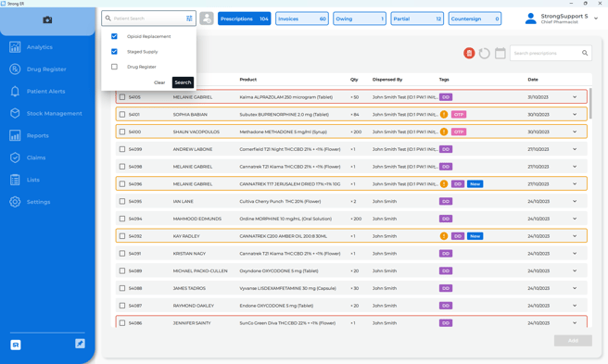Open Patient Alerts bell icon
The height and width of the screenshot is (364, 608).
pyautogui.click(x=15, y=91)
